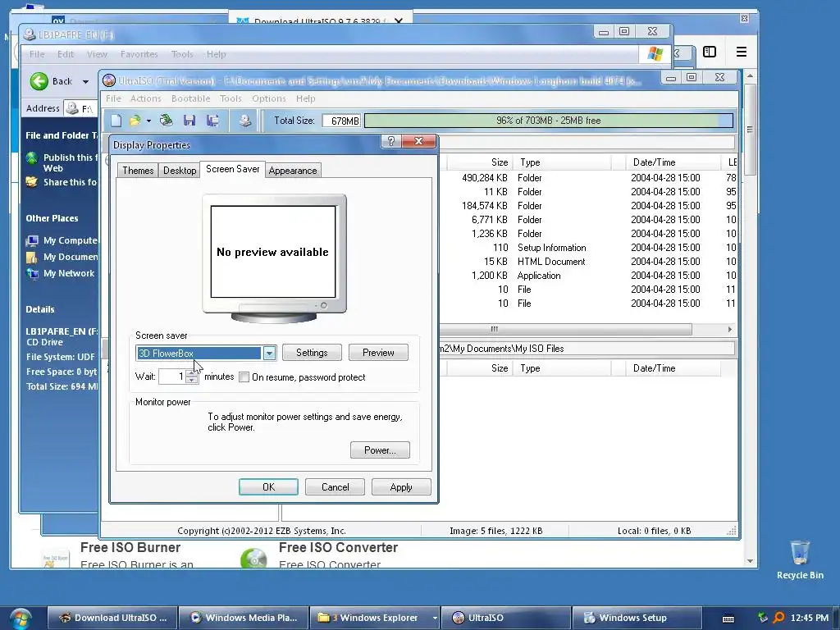The width and height of the screenshot is (840, 630).
Task: Open the Screen saver dropdown list
Action: [x=269, y=353]
